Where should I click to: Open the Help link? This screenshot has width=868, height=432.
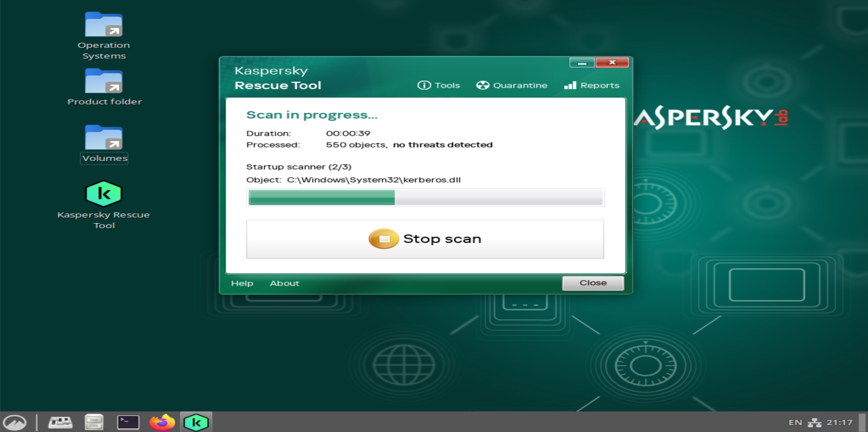click(x=242, y=283)
